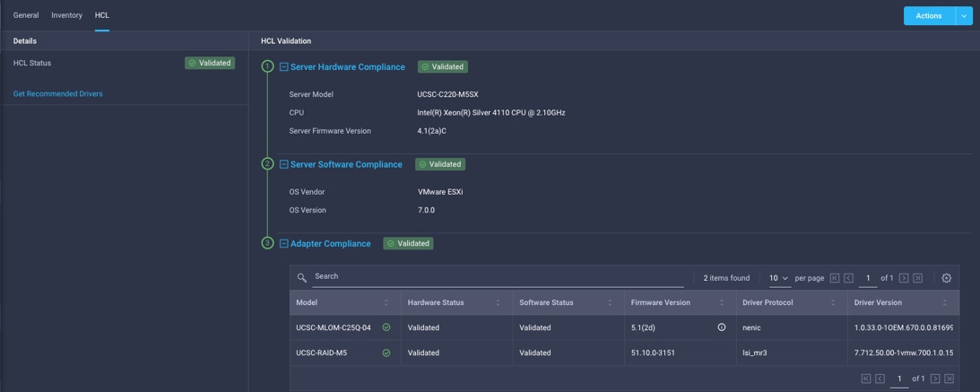Go to previous page in bottom pagination
The image size is (980, 392).
pos(880,379)
